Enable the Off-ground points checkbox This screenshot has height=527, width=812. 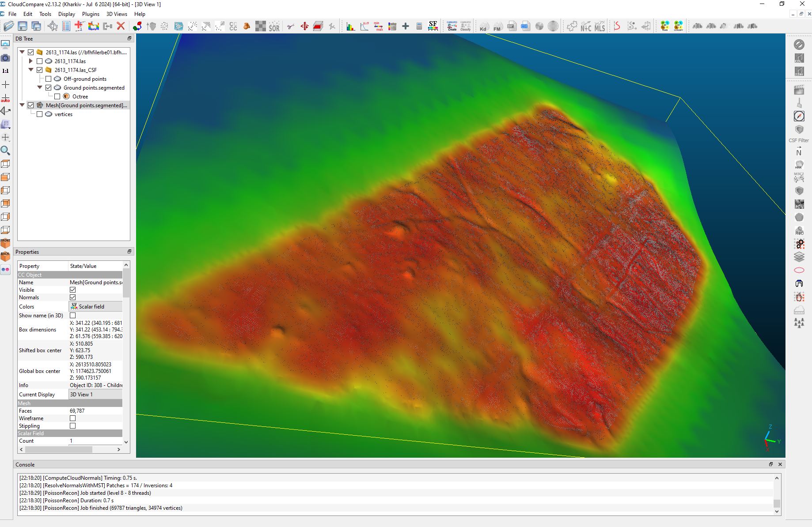coord(49,79)
